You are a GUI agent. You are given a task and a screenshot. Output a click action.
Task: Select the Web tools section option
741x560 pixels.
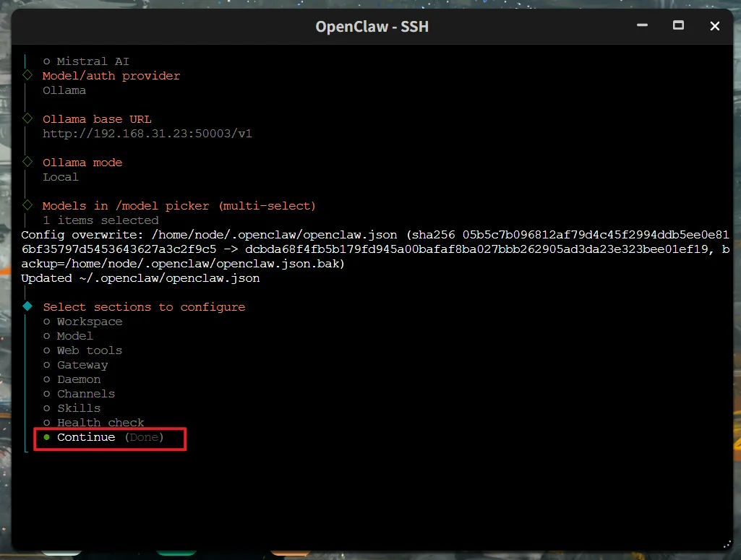82,351
